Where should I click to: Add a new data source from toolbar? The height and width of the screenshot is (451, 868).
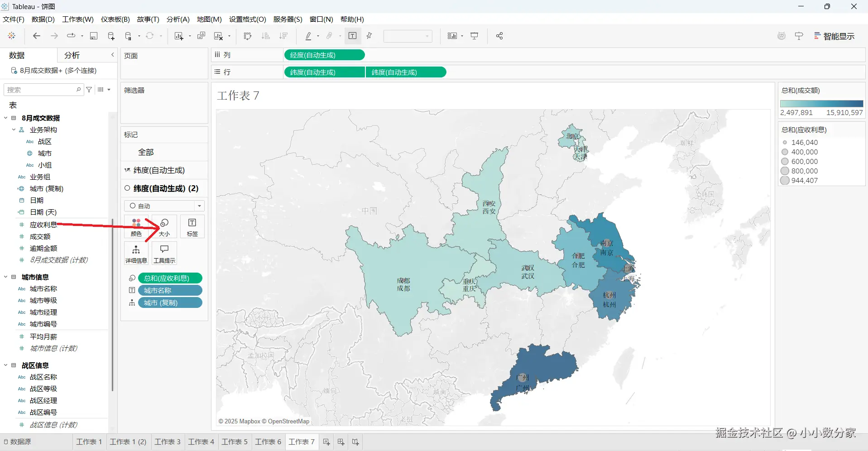coord(111,36)
